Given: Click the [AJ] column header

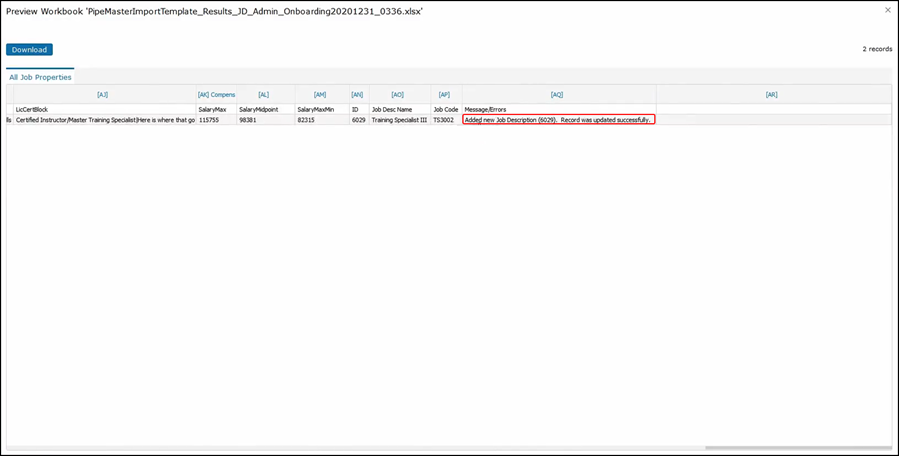Looking at the screenshot, I should 102,94.
